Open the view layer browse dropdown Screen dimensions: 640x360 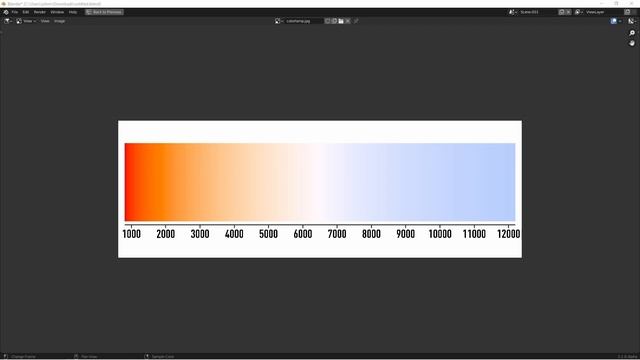[x=579, y=12]
